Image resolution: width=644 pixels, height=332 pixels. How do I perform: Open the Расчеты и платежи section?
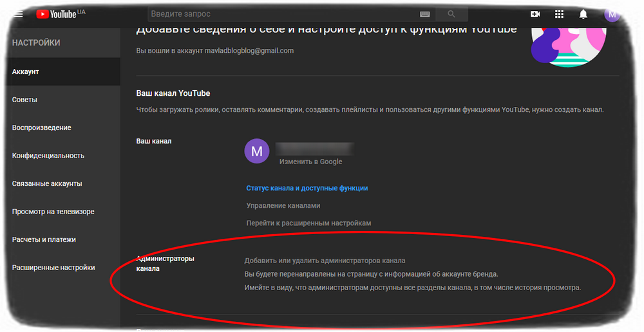click(63, 239)
